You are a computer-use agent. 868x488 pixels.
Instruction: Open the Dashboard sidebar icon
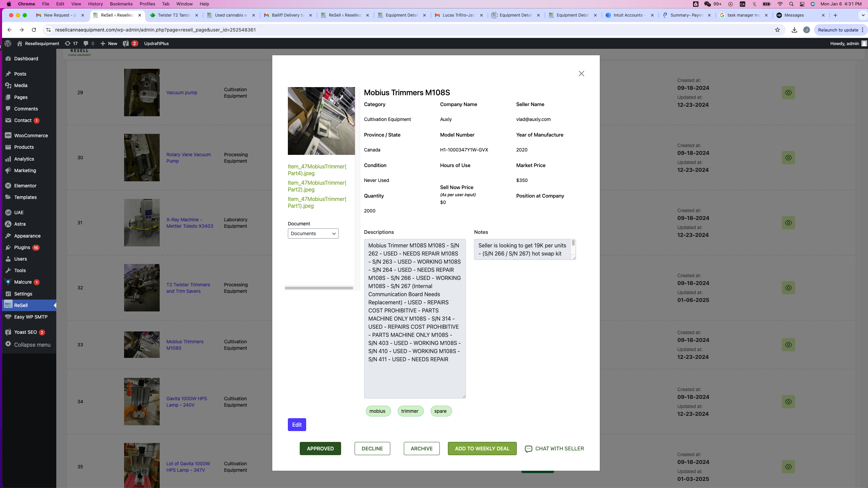8,59
